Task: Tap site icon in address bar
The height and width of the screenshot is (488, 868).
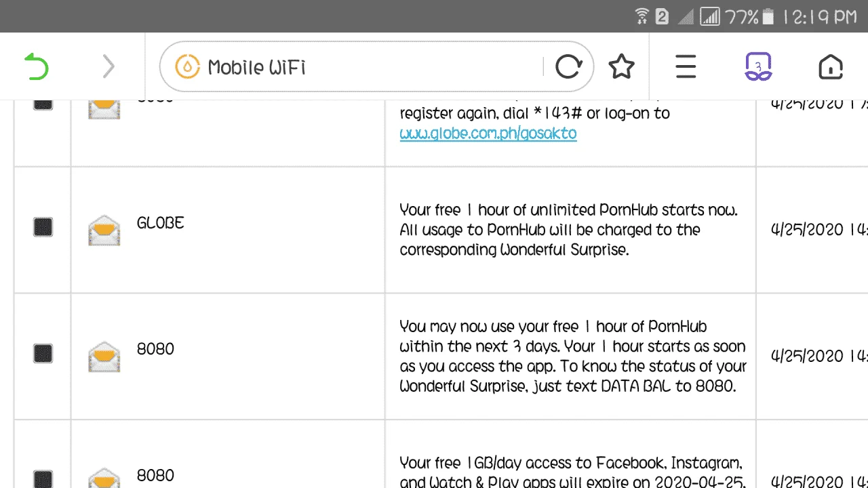Action: coord(187,66)
